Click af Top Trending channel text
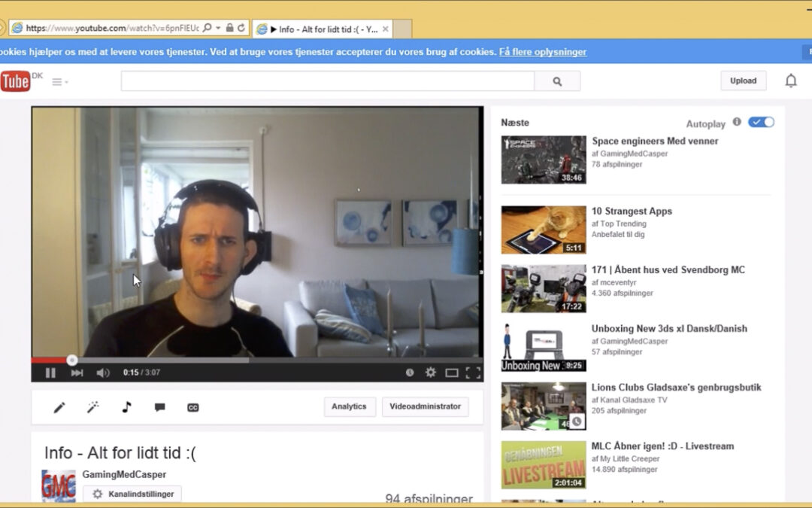This screenshot has width=812, height=508. click(619, 224)
